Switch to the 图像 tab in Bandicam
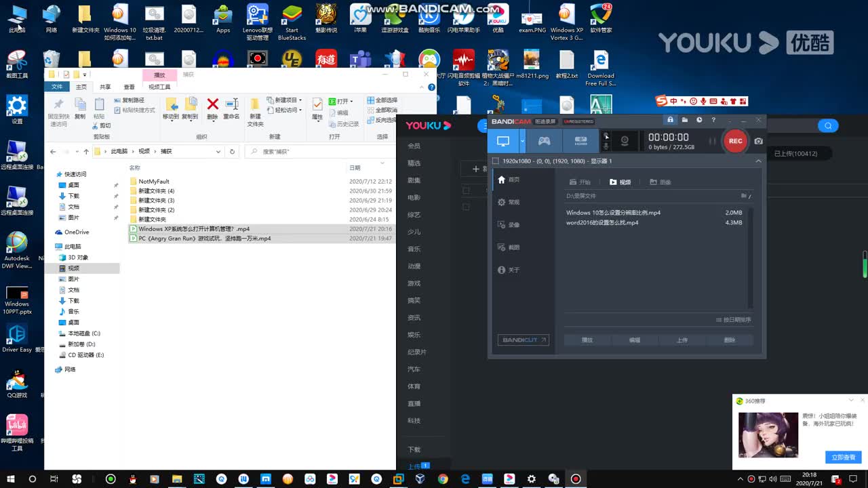 660,182
